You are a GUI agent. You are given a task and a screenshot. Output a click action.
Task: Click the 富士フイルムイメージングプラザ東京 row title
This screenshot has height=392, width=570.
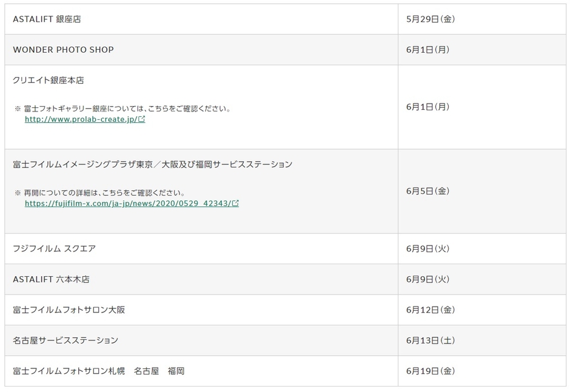pyautogui.click(x=152, y=164)
